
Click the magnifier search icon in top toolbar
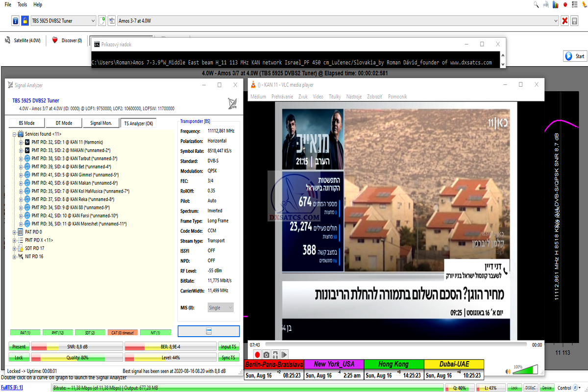[x=537, y=5]
